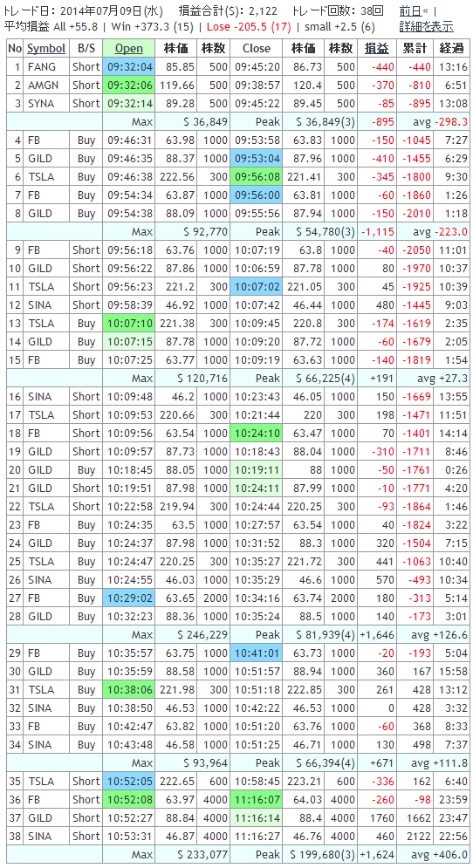The width and height of the screenshot is (473, 868).
Task: Select AMGN symbol in row 2
Action: click(42, 85)
